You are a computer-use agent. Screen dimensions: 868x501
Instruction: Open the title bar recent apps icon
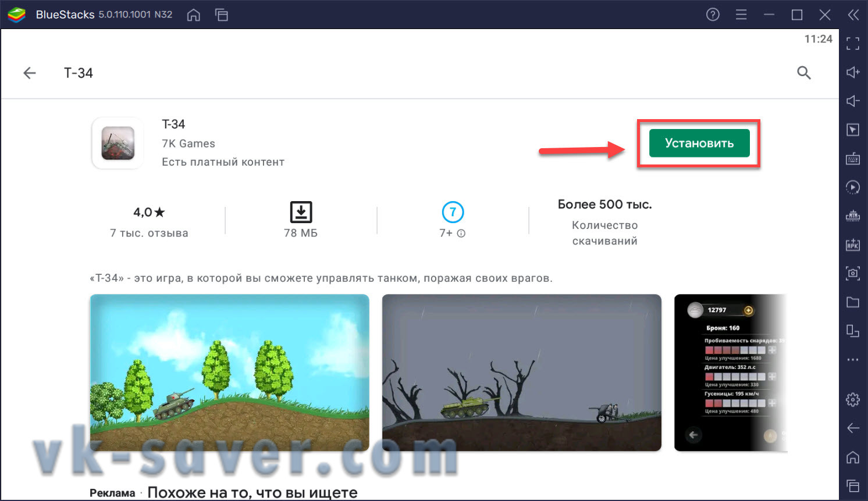[222, 15]
